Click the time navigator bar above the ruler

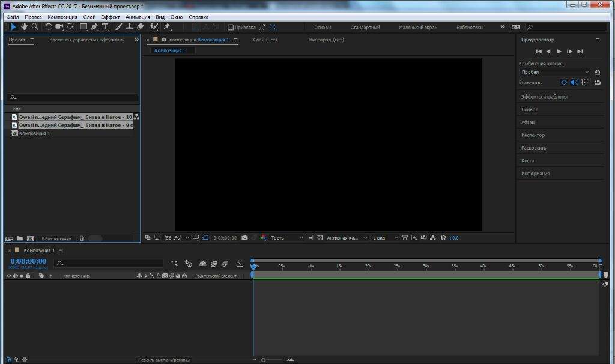[426, 261]
